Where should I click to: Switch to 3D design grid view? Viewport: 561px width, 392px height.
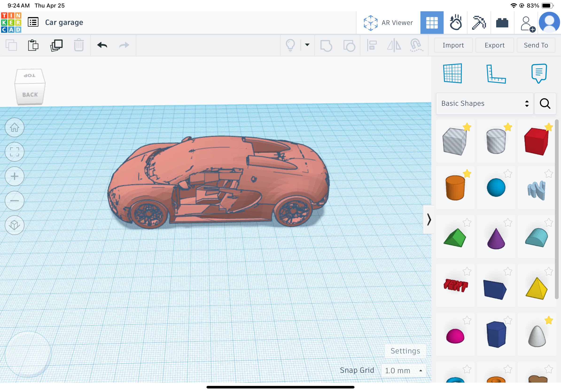(x=432, y=23)
